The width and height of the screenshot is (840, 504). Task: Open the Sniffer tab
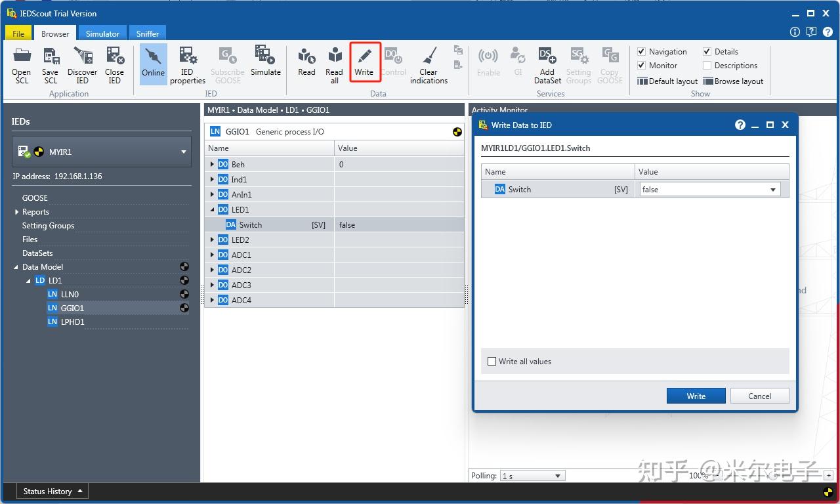[148, 33]
